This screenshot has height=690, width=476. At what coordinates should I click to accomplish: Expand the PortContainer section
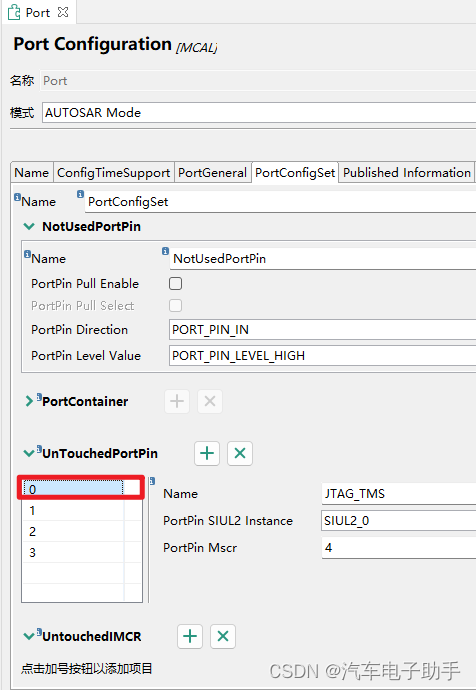coord(29,401)
